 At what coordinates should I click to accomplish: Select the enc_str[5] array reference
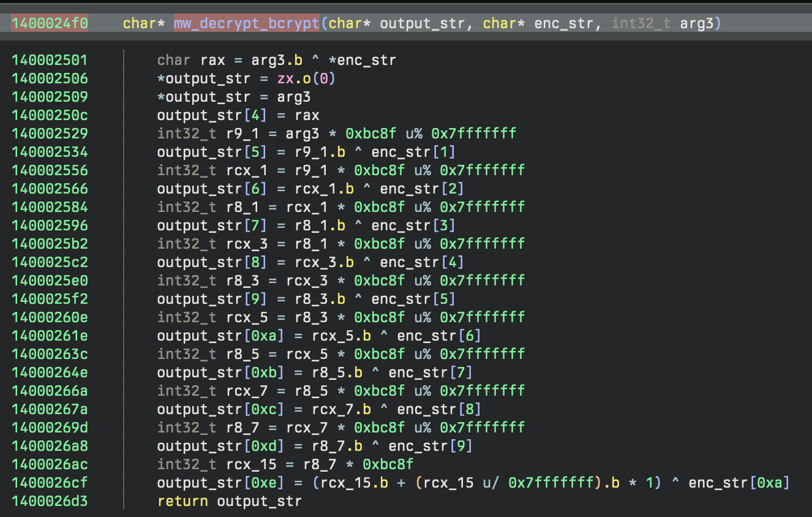click(413, 299)
